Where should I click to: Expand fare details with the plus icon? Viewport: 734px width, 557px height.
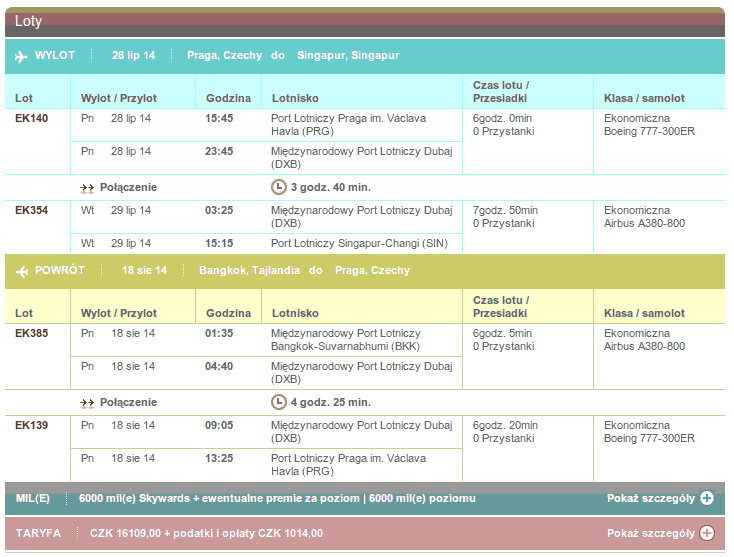[707, 533]
